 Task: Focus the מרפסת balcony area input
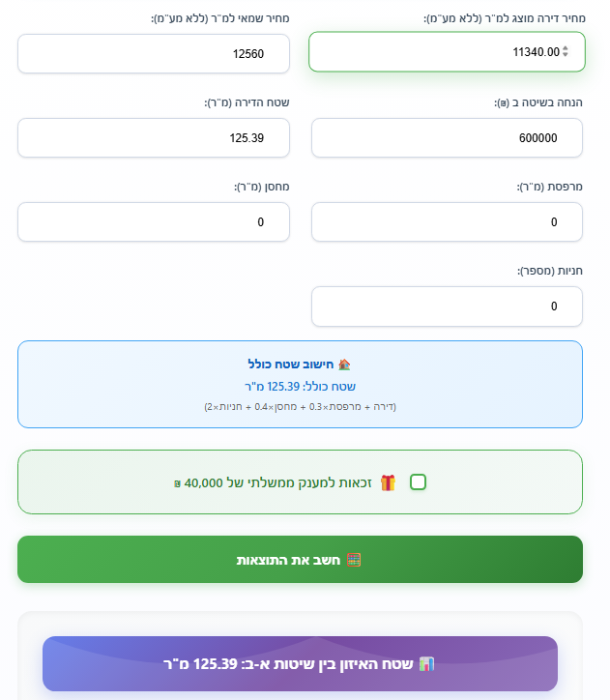tap(447, 222)
